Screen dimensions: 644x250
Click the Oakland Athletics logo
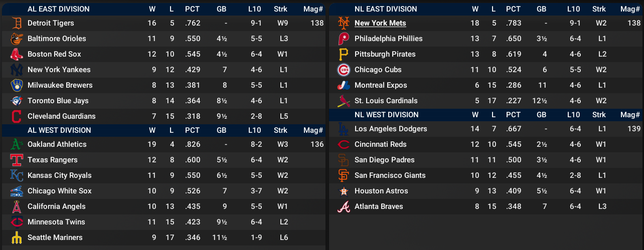pos(17,144)
